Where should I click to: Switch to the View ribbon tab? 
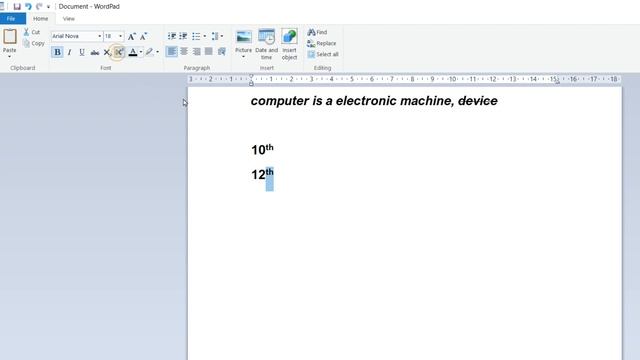[x=69, y=19]
